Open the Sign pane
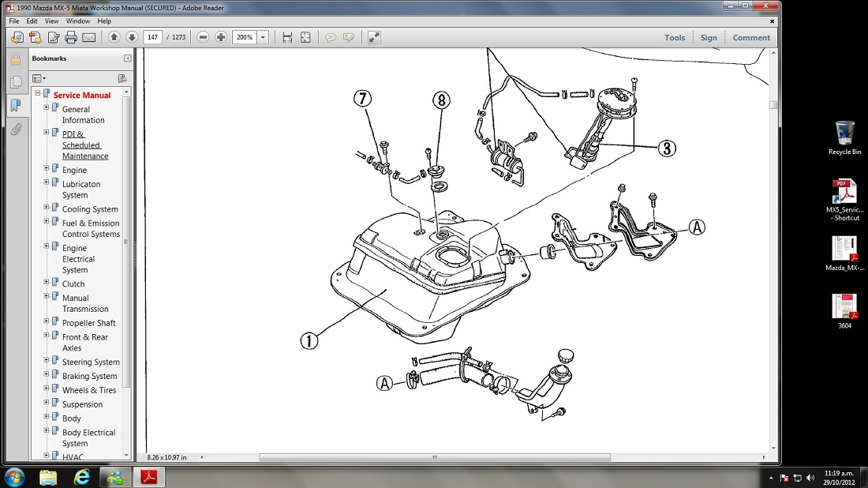Screen dimensions: 868x488 [x=709, y=38]
